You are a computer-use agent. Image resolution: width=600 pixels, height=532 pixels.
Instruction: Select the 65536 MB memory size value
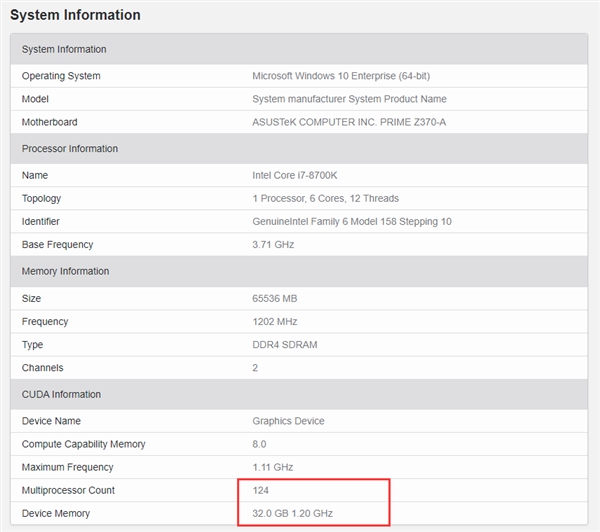(275, 298)
